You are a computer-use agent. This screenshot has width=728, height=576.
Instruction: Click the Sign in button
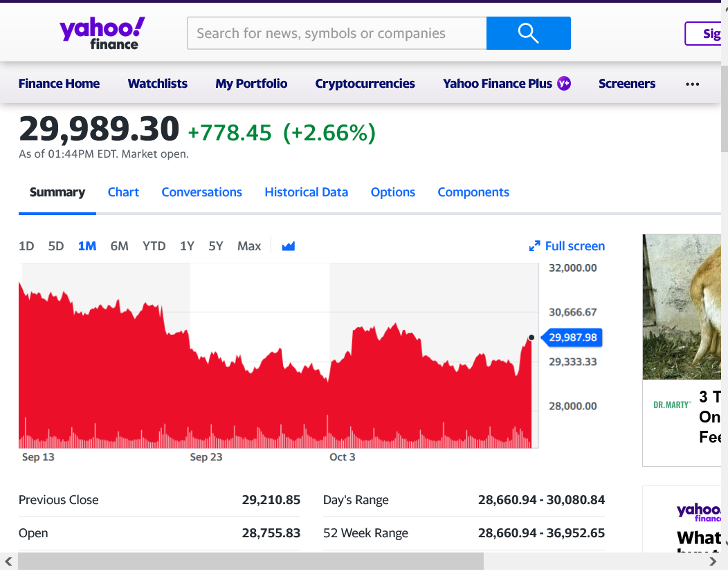click(x=703, y=33)
